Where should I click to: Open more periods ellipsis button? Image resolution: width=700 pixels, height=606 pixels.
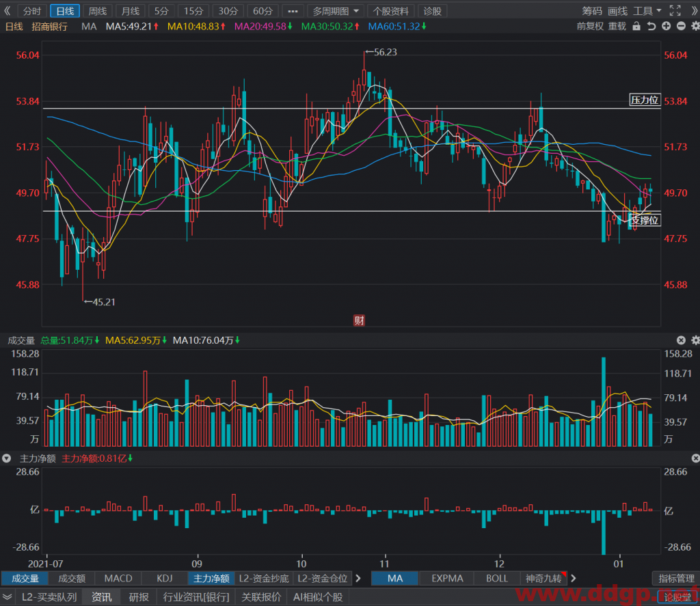tap(293, 11)
